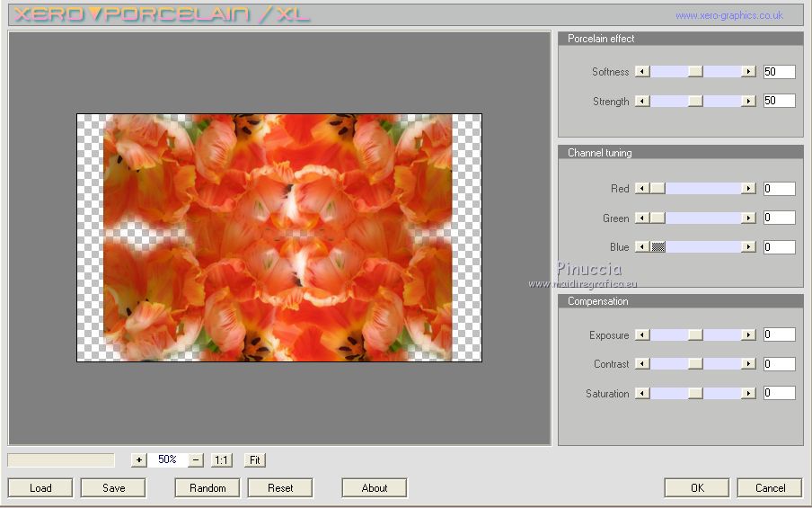Click the Saturation slider thumb
The image size is (812, 508).
coord(695,394)
